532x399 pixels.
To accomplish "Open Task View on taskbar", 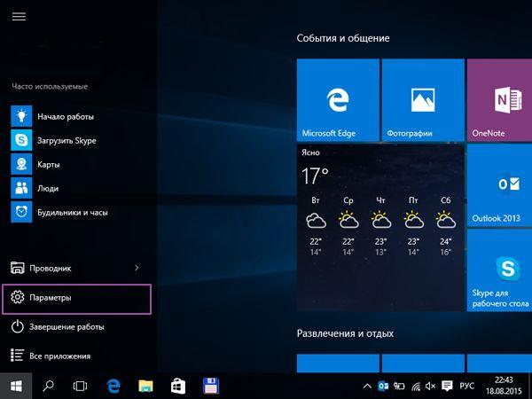I will point(80,386).
